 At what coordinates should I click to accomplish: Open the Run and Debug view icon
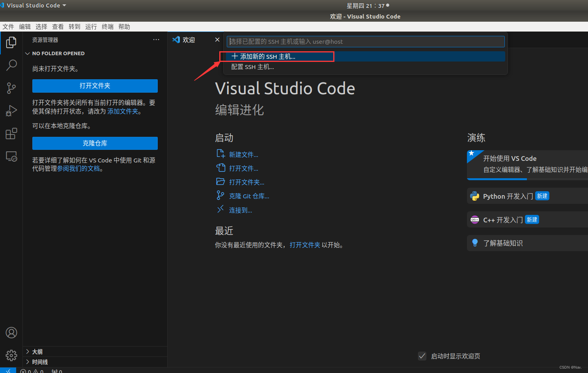(11, 111)
